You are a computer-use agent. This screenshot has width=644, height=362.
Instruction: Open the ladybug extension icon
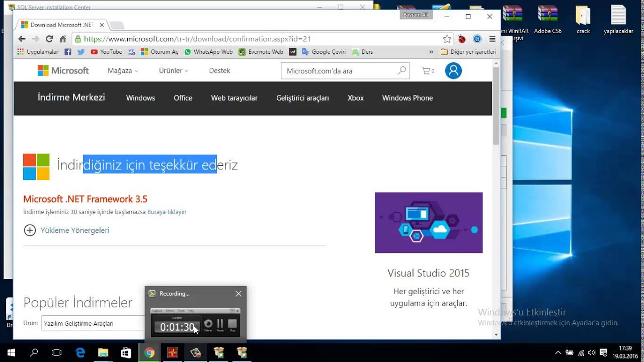point(462,39)
